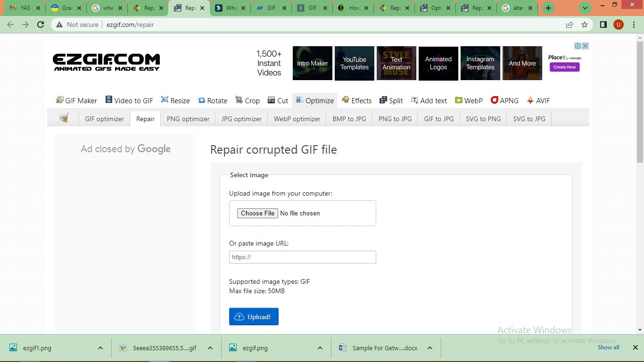Open the Split tool
This screenshot has height=362, width=644.
[391, 100]
